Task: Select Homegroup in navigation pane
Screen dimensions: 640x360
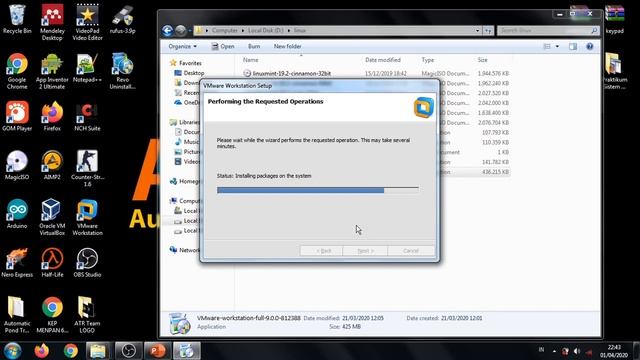Action: point(185,181)
